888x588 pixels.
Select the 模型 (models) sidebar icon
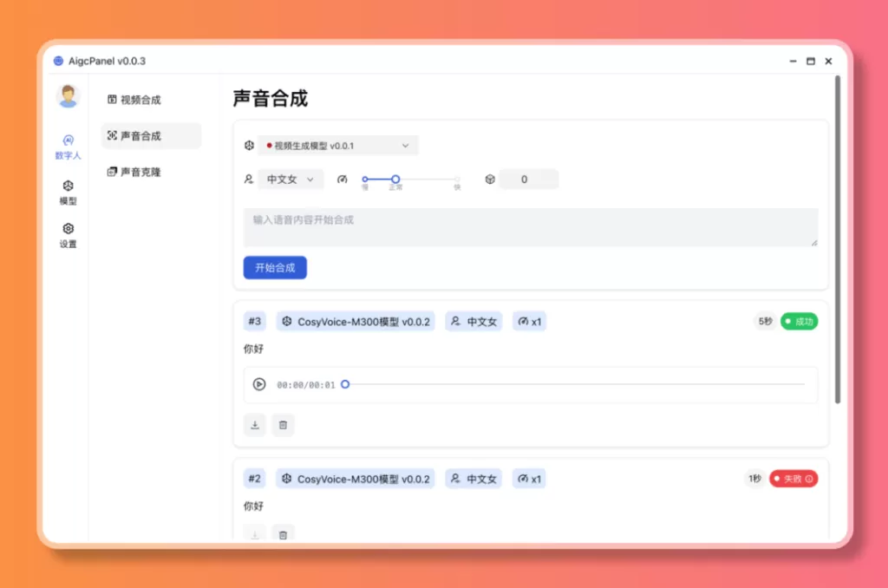(69, 191)
